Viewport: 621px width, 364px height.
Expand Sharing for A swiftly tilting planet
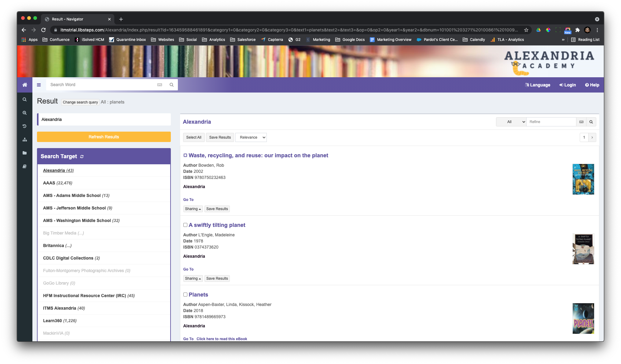pos(193,278)
